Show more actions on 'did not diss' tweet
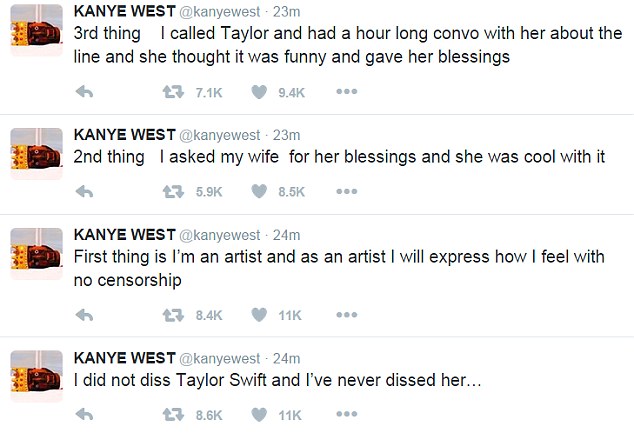Image resolution: width=634 pixels, height=433 pixels. [x=347, y=413]
